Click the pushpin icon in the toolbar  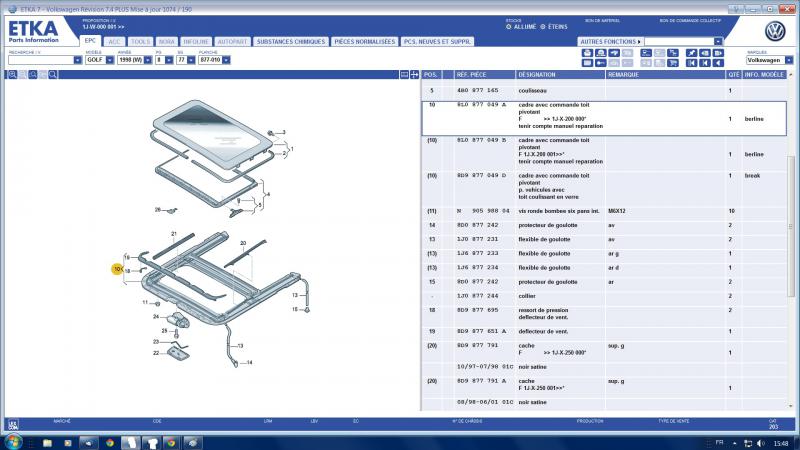[x=691, y=53]
